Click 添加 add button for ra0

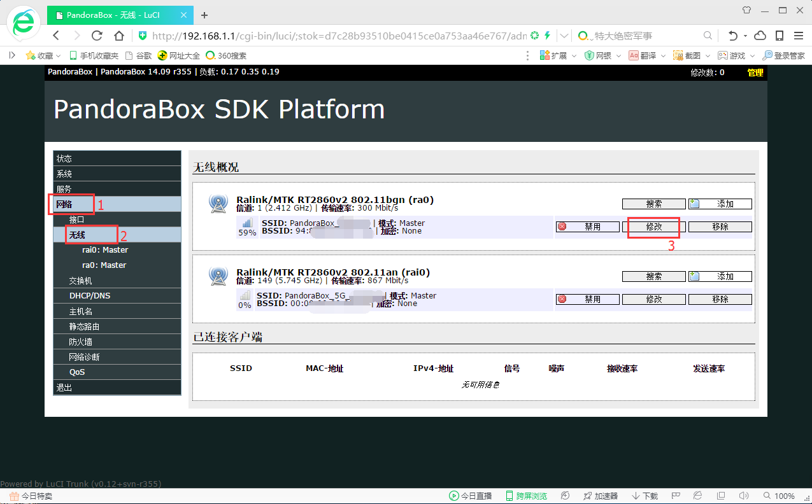click(720, 204)
